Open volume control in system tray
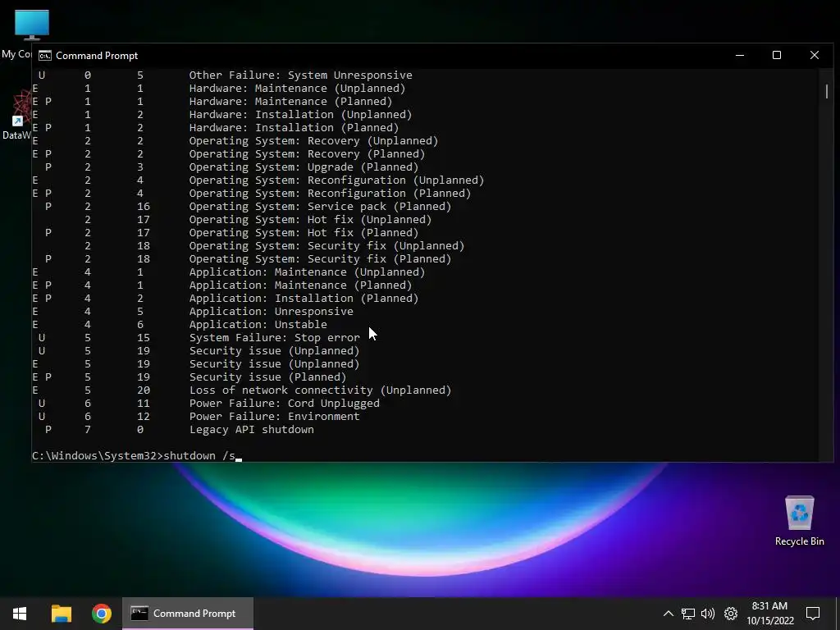Screen dimensions: 840x630 point(708,614)
